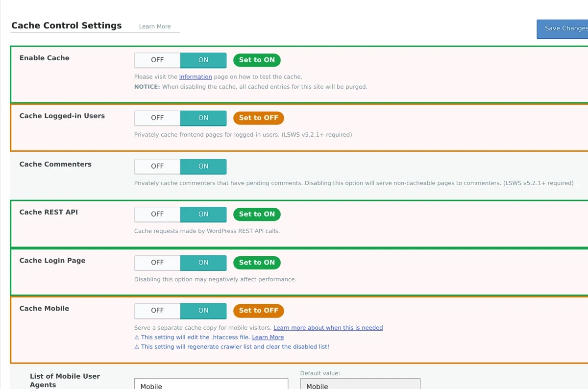Image resolution: width=588 pixels, height=389 pixels.
Task: Click Set to ON badge for Cache REST API
Action: 257,214
